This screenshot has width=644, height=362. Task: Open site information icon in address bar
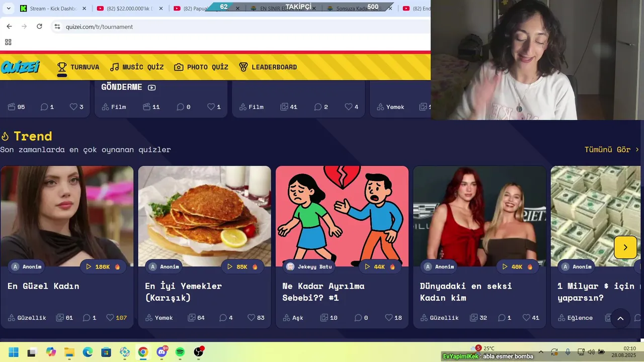(x=57, y=27)
